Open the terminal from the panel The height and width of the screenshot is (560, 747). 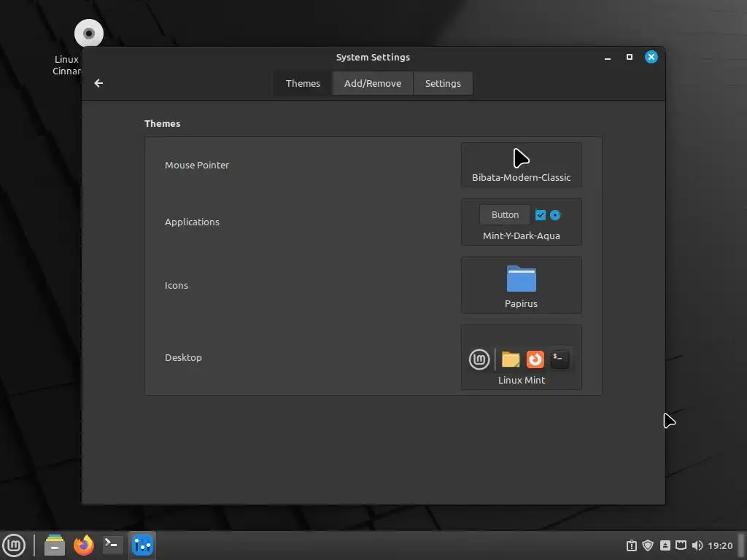[x=113, y=545]
